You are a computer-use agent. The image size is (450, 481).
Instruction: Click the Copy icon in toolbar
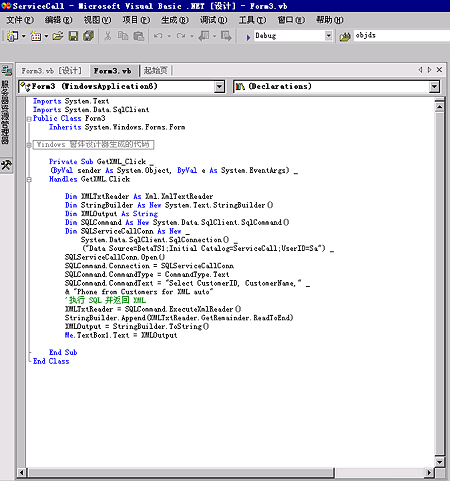pyautogui.click(x=123, y=36)
